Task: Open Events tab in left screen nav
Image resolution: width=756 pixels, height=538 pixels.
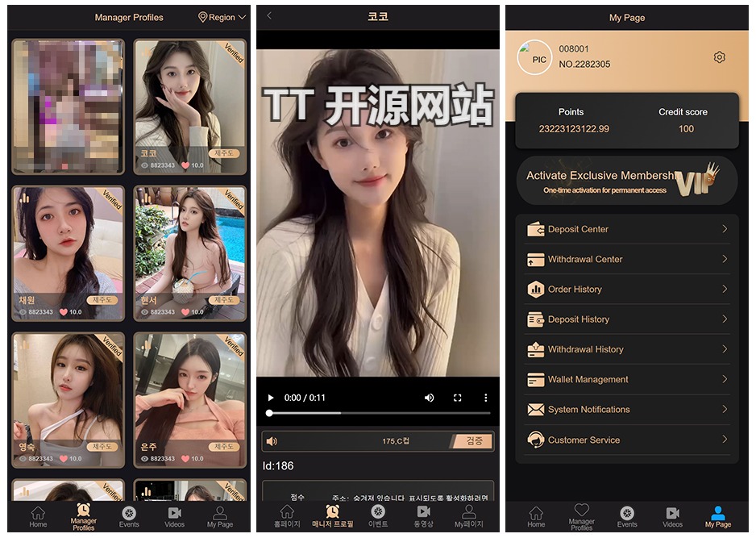Action: (x=129, y=517)
